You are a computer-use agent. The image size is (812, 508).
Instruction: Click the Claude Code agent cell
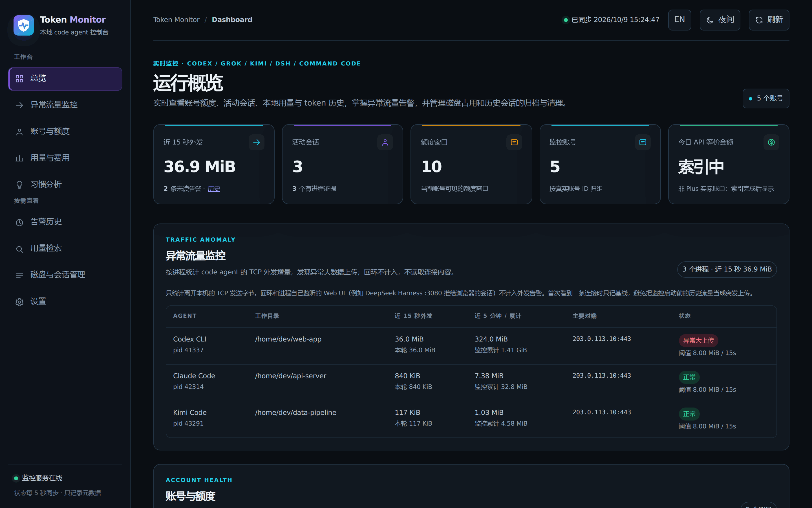(x=194, y=376)
